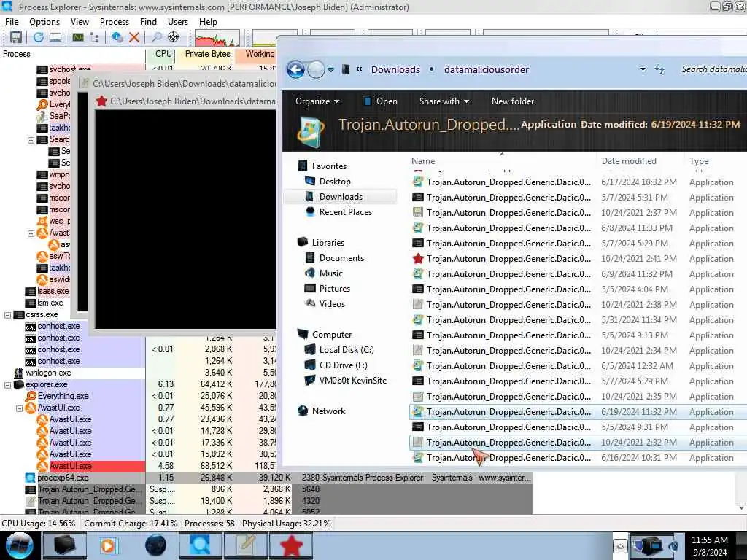Image resolution: width=747 pixels, height=560 pixels.
Task: Open the File menu
Action: point(12,22)
